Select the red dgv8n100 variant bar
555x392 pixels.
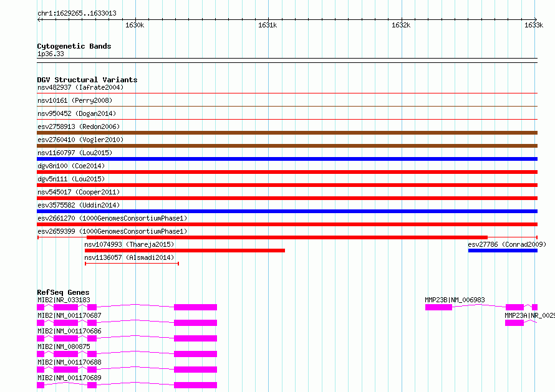coord(287,172)
